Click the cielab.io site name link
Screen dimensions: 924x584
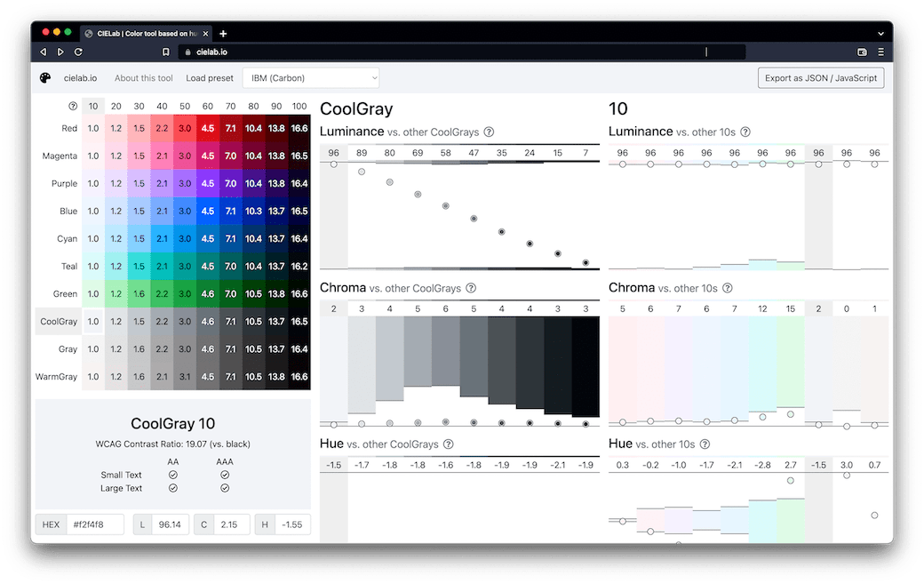[81, 78]
